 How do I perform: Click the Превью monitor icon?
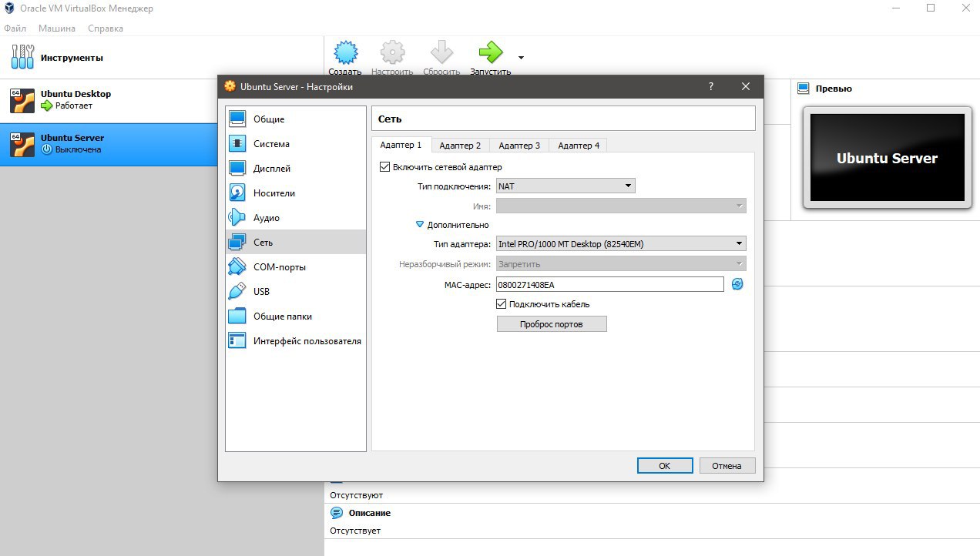pyautogui.click(x=804, y=89)
